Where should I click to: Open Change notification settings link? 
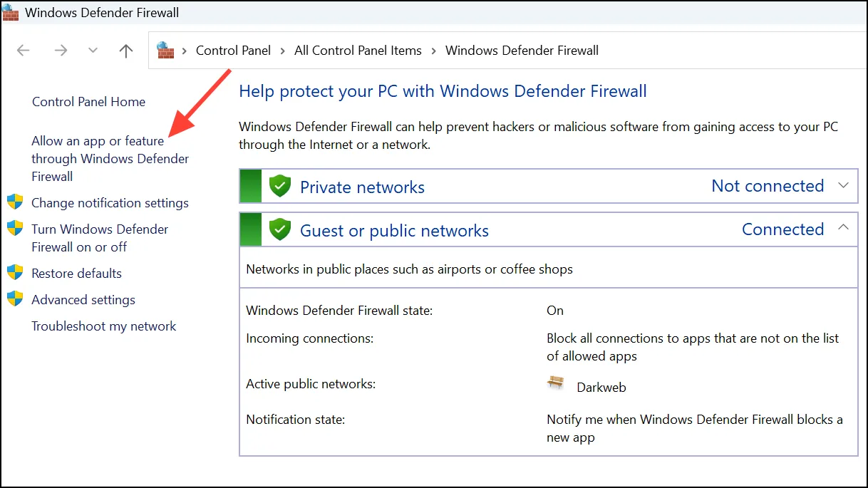click(x=110, y=203)
